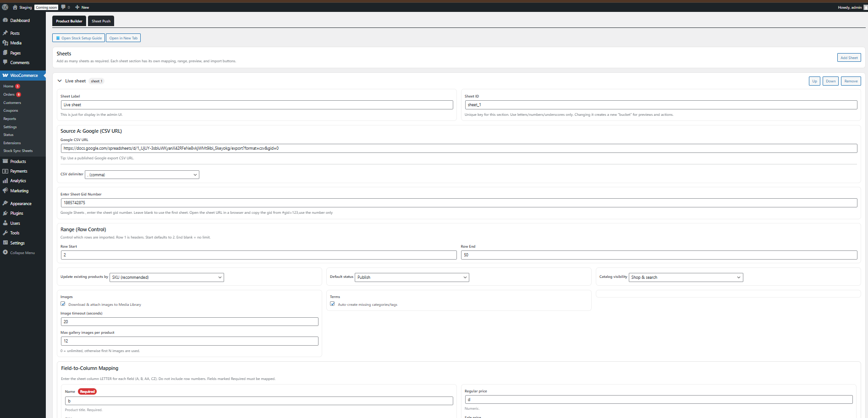This screenshot has width=868, height=418.
Task: Open the Dashboard icon in the sidebar
Action: [x=6, y=20]
